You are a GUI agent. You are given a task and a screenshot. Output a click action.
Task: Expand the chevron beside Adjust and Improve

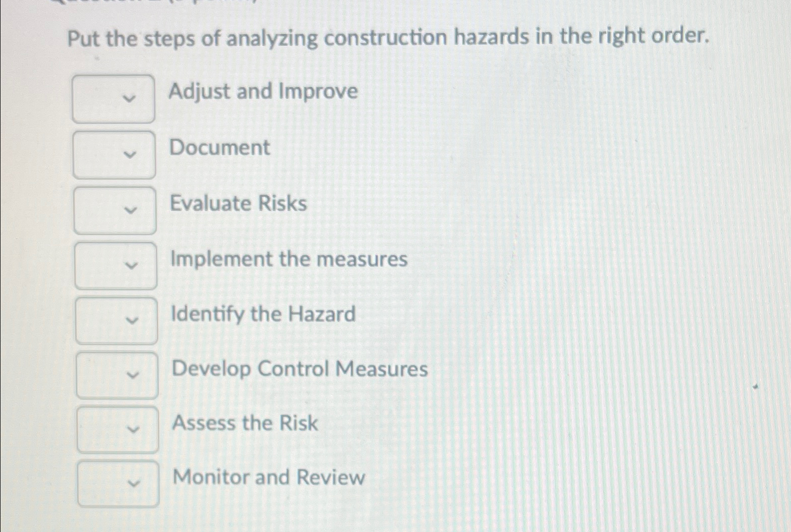tap(130, 98)
